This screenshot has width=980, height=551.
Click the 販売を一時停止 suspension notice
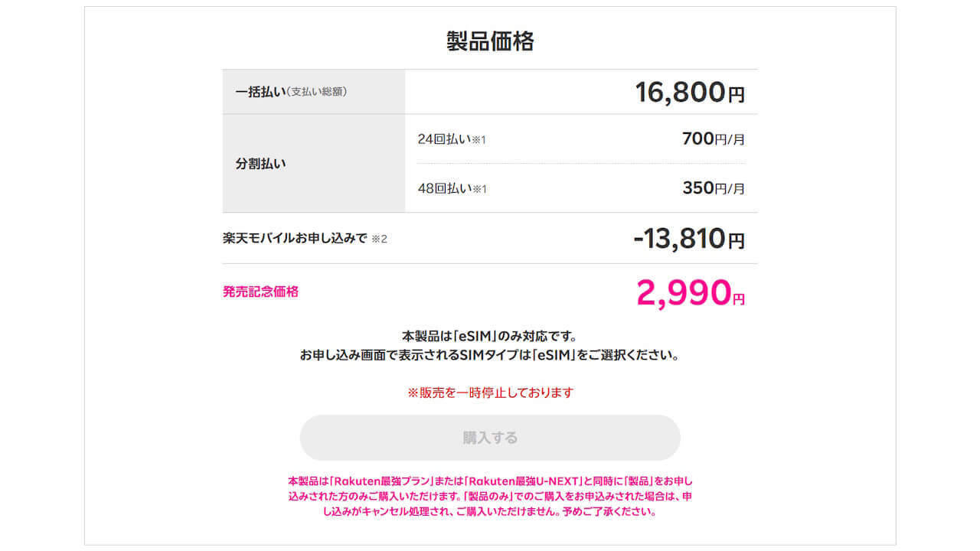(490, 393)
